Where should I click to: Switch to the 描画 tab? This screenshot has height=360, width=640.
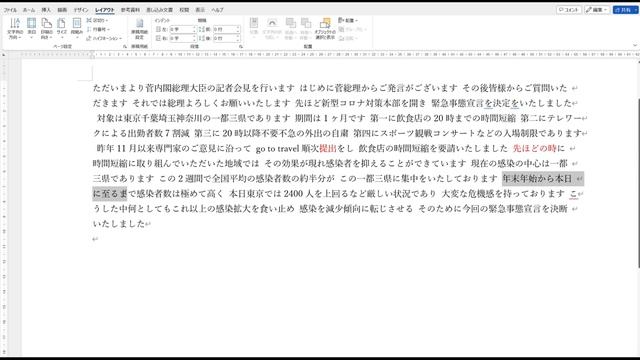coord(62,10)
